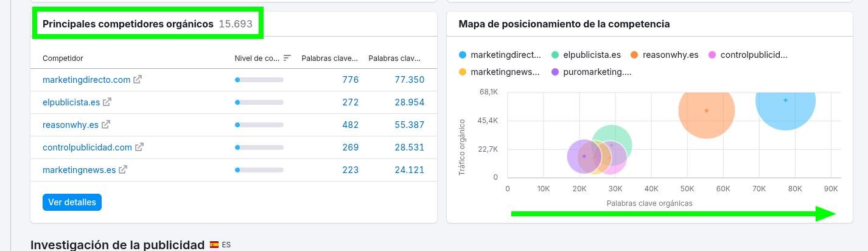Open the reasonwhy.es competitor link

70,125
